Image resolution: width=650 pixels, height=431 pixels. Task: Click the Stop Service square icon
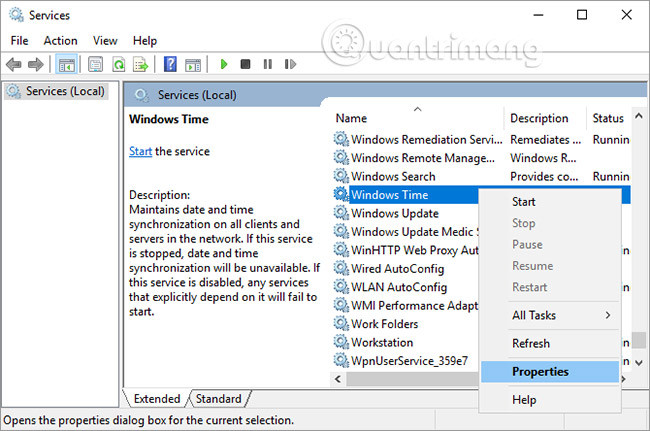246,64
